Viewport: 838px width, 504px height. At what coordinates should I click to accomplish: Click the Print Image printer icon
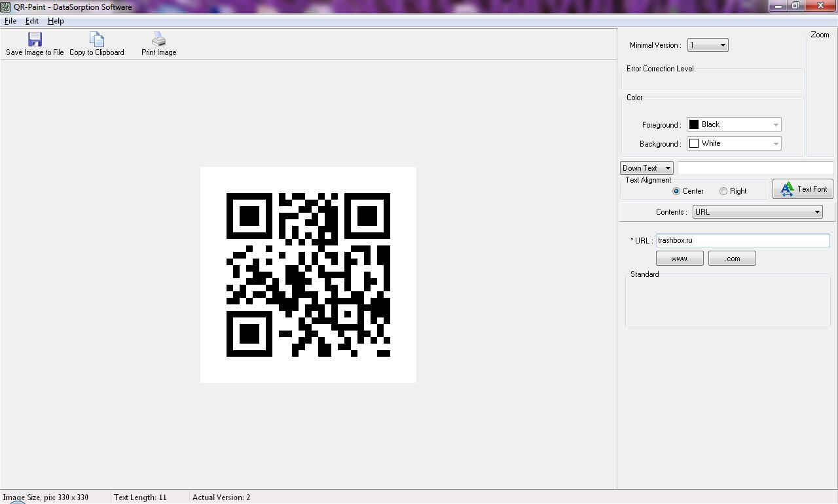click(x=158, y=40)
